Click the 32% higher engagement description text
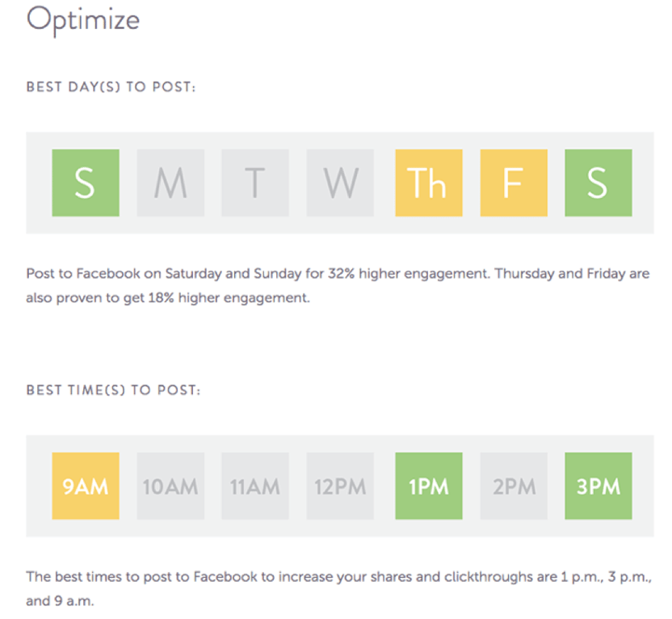 (257, 273)
